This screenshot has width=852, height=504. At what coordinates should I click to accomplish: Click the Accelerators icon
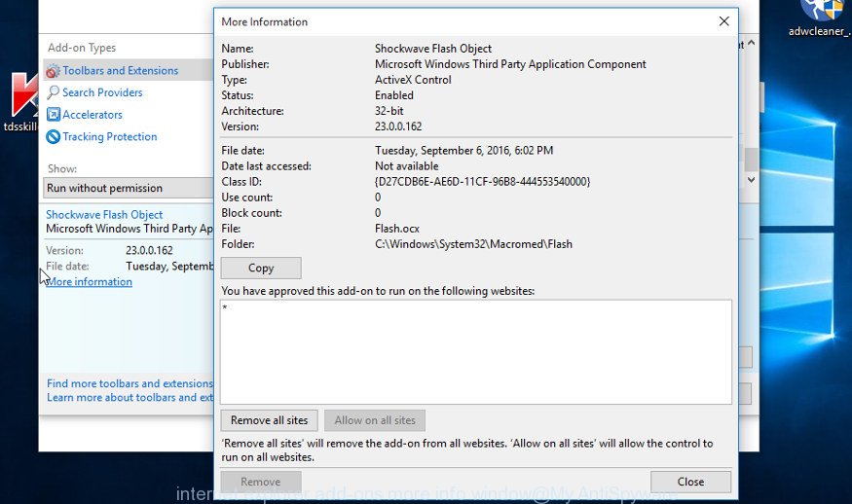(53, 115)
